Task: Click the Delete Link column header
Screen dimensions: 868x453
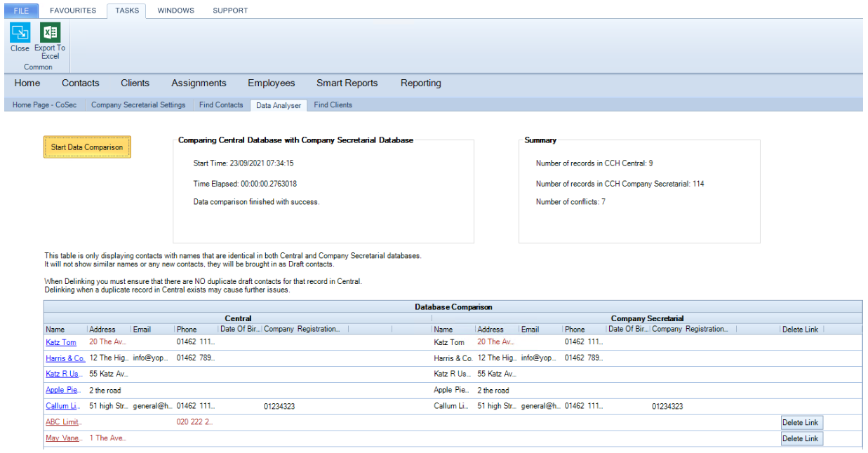Action: coord(801,330)
